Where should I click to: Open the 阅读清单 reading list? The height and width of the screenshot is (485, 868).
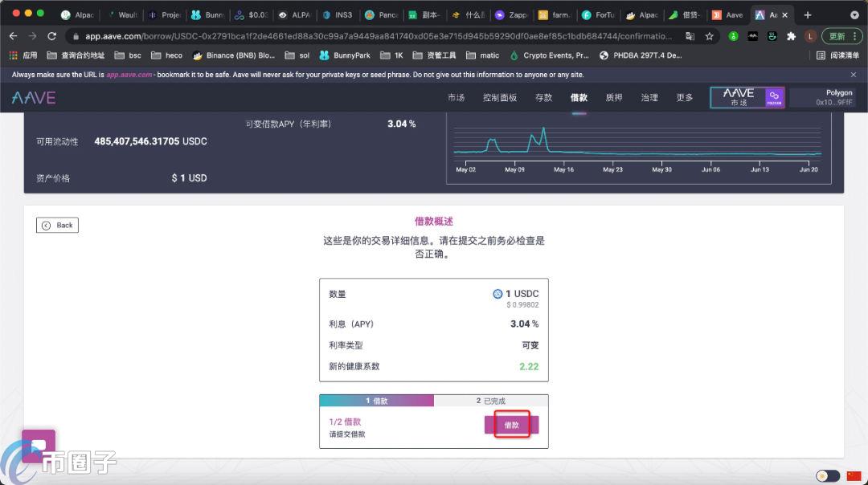coord(837,55)
